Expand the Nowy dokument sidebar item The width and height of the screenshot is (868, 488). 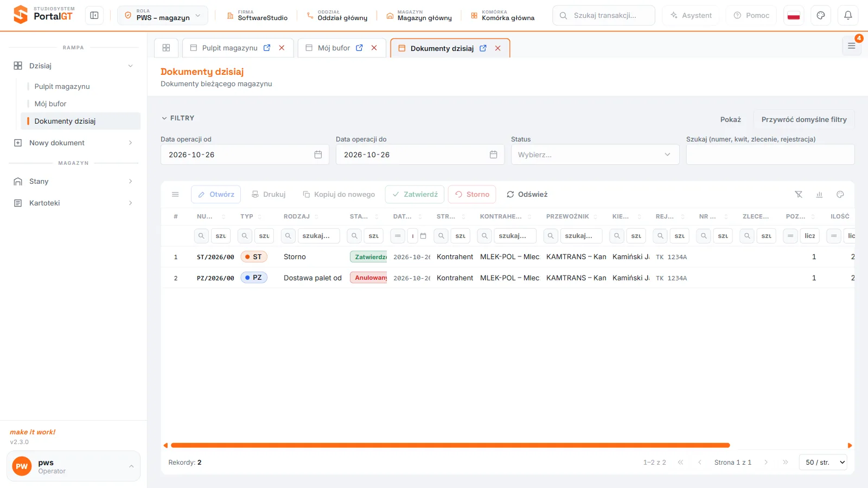pos(73,143)
